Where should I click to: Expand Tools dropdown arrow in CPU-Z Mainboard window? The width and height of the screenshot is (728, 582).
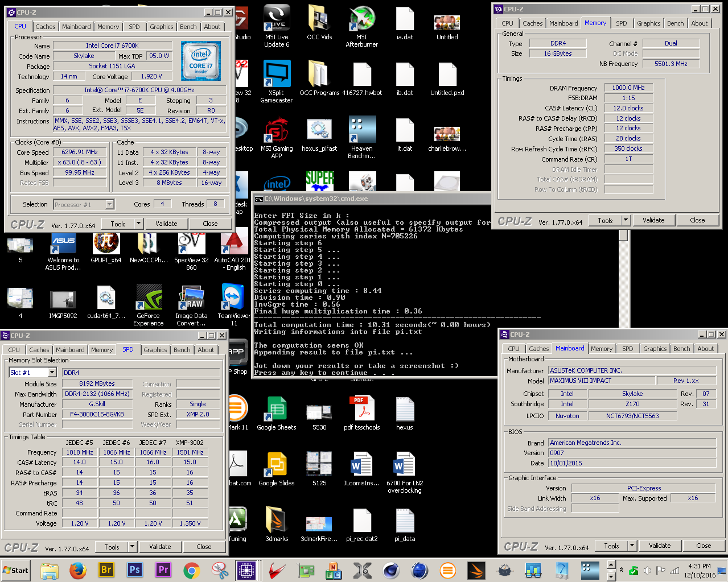coord(632,546)
